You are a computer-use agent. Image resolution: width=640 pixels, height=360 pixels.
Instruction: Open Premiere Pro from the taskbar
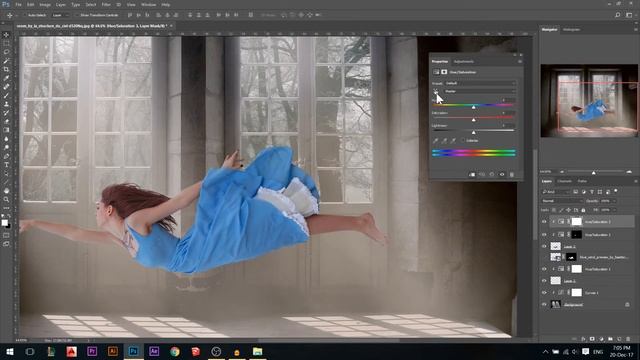click(x=92, y=351)
